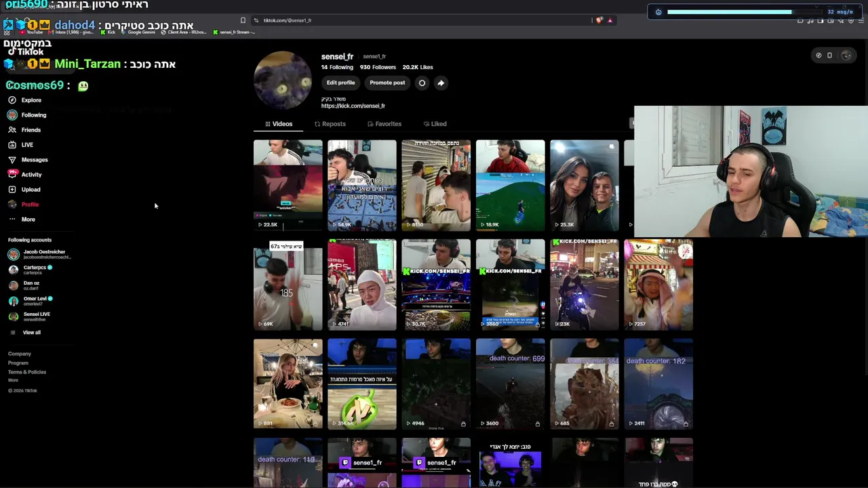Open the Kick bookmark
868x488 pixels.
coord(108,32)
